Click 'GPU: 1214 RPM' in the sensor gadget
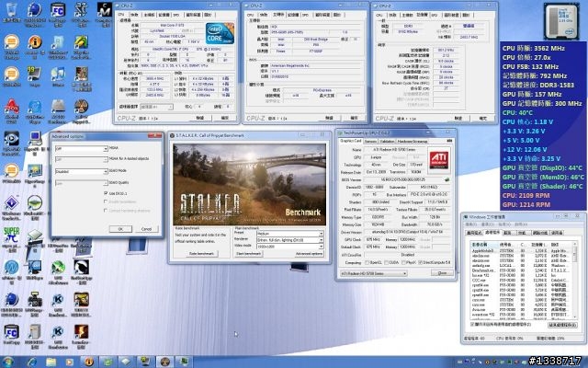Image resolution: width=588 pixels, height=368 pixels. click(526, 204)
